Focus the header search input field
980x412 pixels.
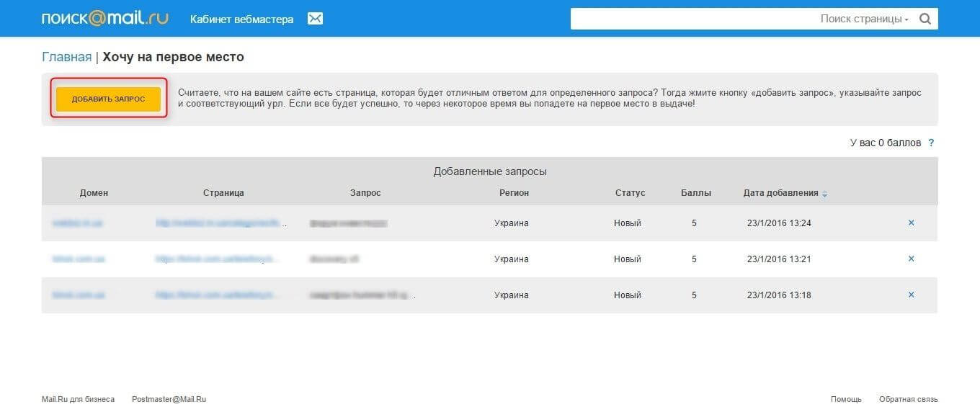[x=693, y=19]
